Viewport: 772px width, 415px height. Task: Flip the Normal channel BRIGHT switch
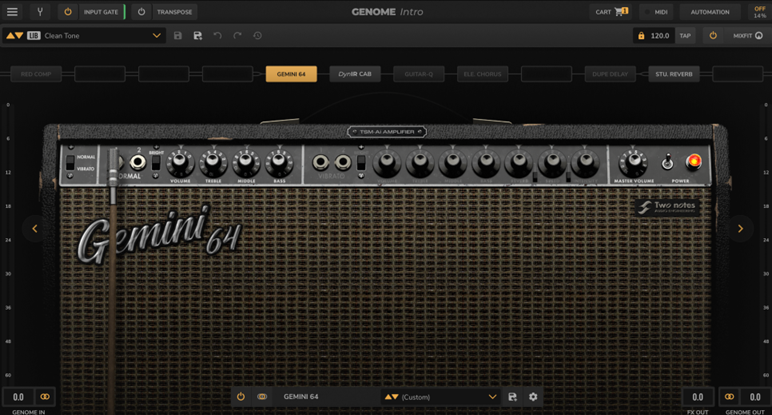pos(156,163)
